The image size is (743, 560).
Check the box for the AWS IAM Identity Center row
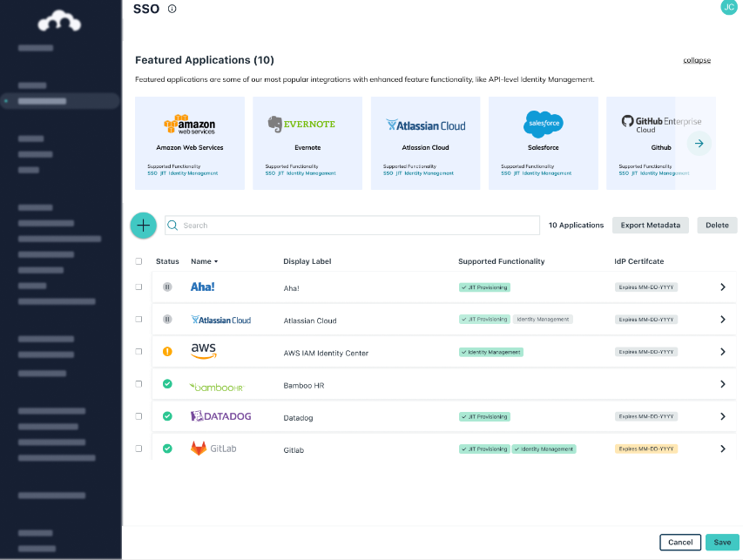click(138, 352)
